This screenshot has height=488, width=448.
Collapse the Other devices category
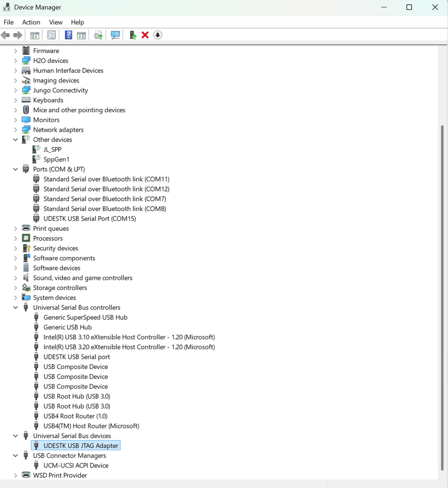click(16, 139)
